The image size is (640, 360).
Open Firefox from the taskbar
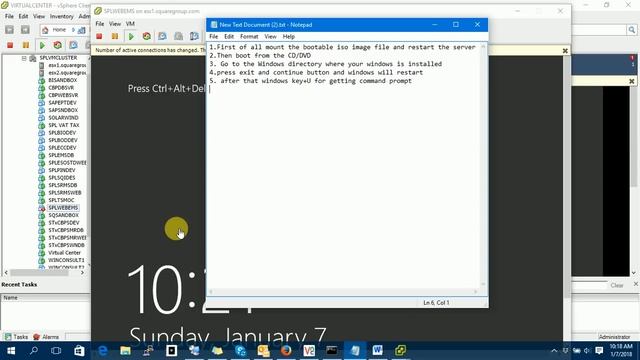(286, 351)
